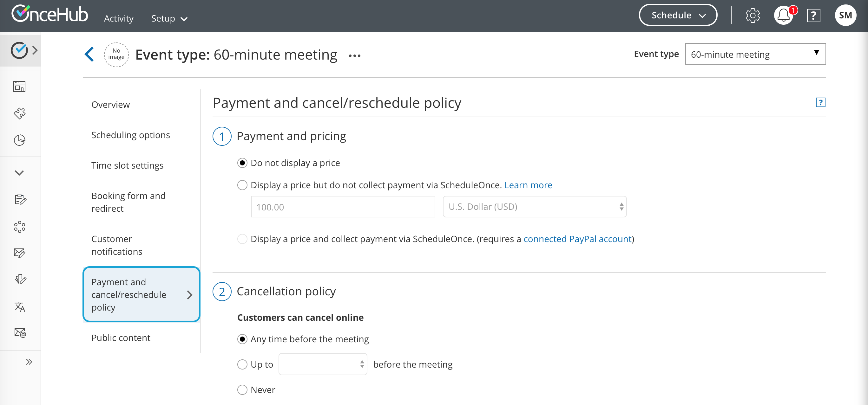Open the Learn more link
868x405 pixels.
tap(528, 185)
